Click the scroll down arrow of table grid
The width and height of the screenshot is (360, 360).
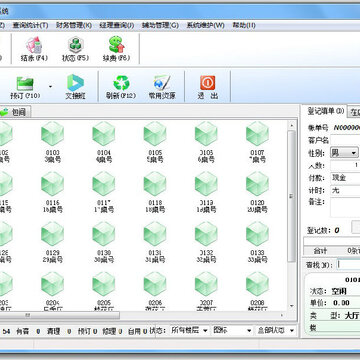tap(291, 306)
